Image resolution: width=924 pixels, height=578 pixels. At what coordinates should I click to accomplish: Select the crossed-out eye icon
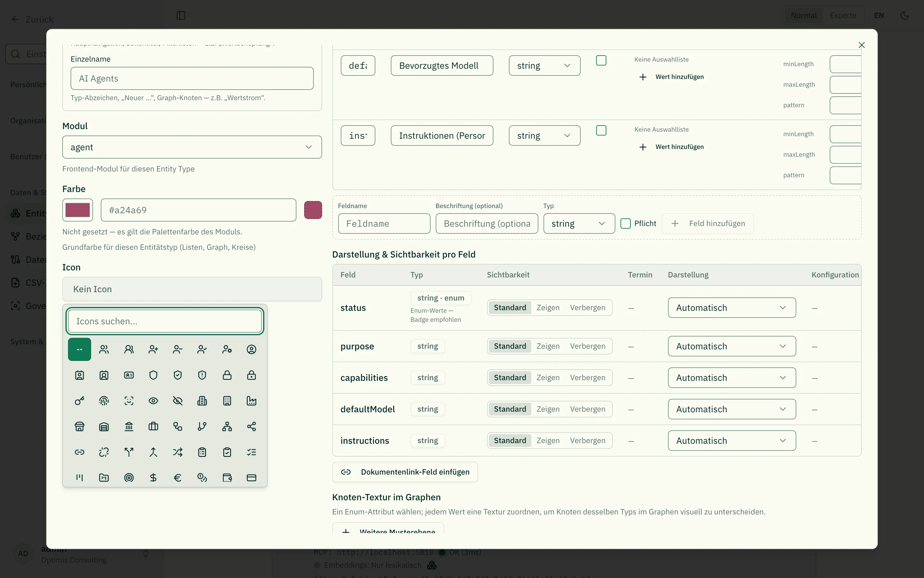point(177,401)
